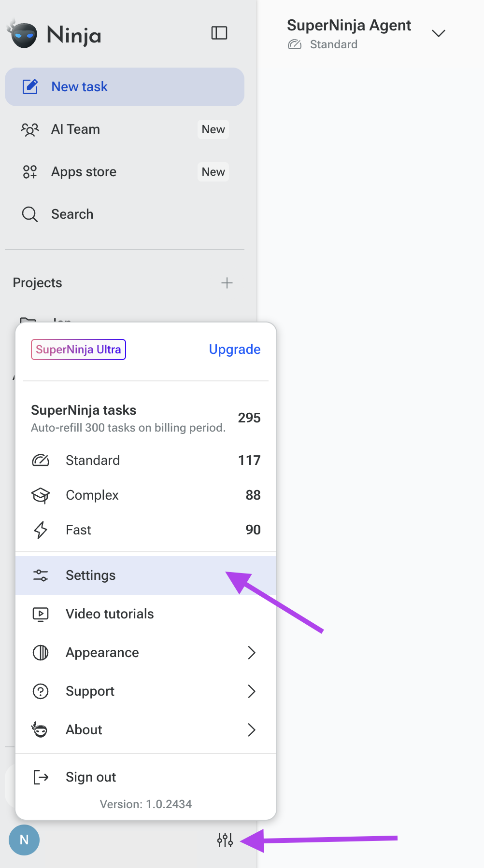
Task: Click the Standard label in the popup
Action: point(93,461)
